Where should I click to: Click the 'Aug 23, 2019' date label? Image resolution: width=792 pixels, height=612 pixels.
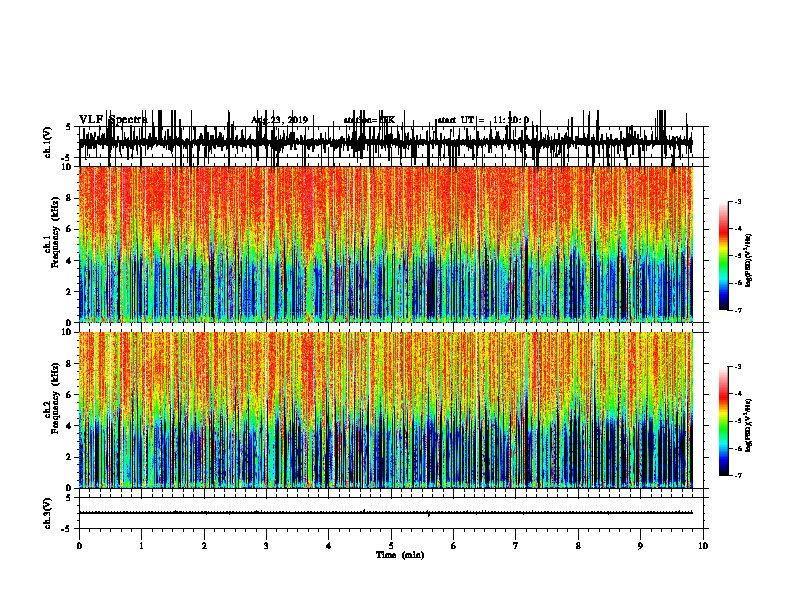[279, 120]
